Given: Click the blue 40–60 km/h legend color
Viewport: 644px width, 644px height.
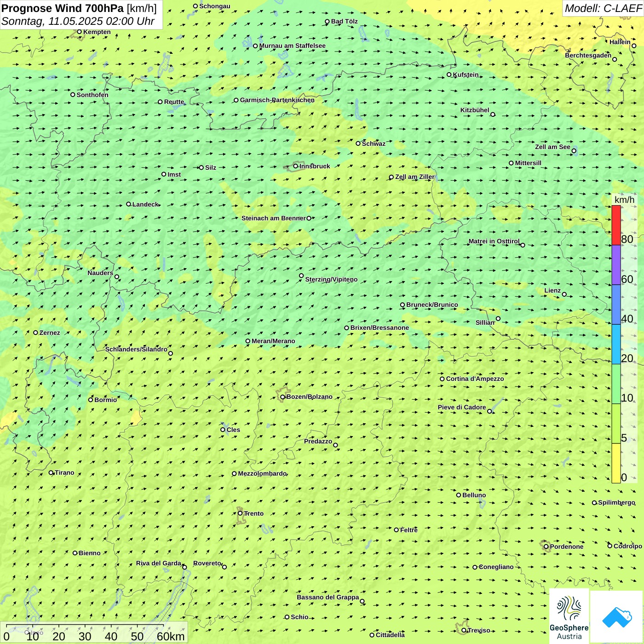Looking at the screenshot, I should (616, 305).
